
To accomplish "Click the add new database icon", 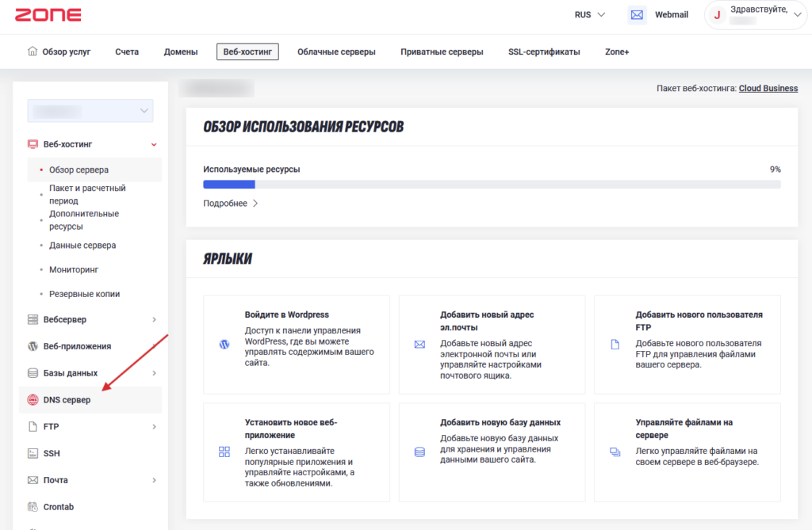I will click(419, 452).
